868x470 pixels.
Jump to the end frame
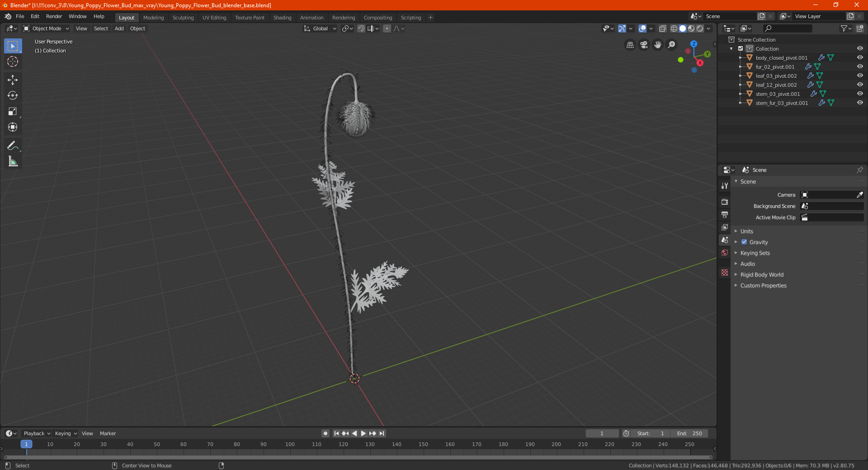[382, 433]
